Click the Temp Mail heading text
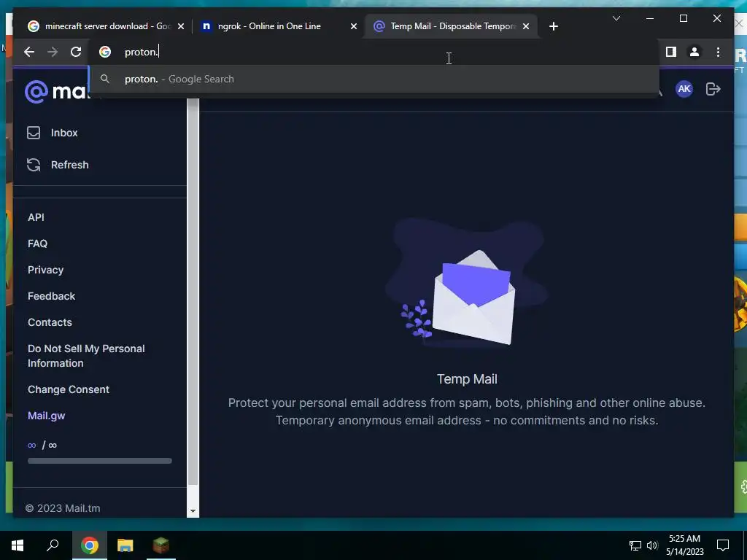The width and height of the screenshot is (747, 560). tap(467, 379)
